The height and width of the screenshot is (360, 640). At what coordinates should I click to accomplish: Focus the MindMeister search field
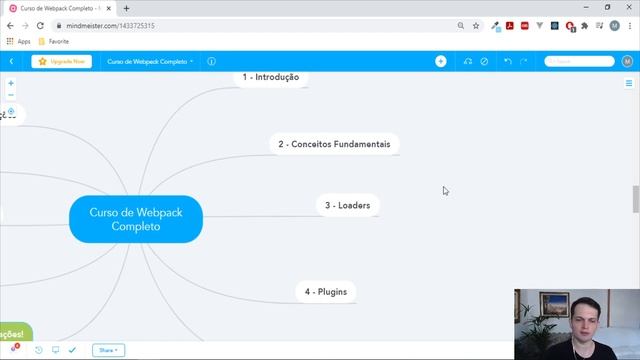(x=579, y=61)
